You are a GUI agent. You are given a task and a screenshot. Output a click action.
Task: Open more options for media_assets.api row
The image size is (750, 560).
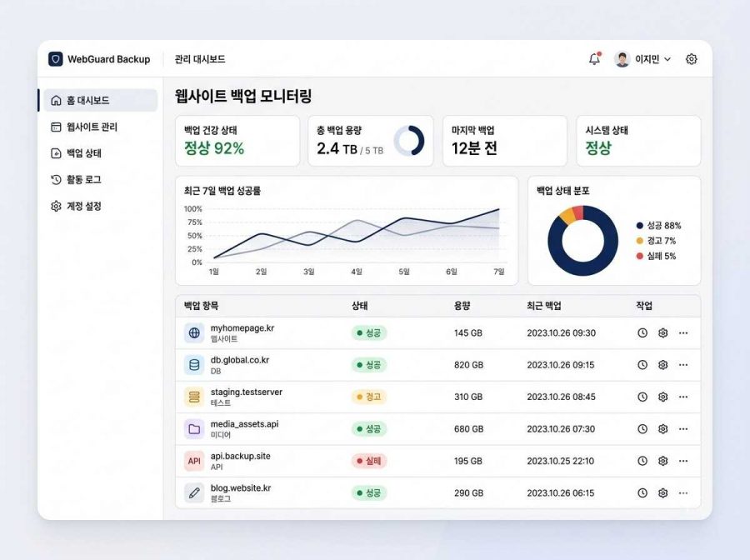683,429
